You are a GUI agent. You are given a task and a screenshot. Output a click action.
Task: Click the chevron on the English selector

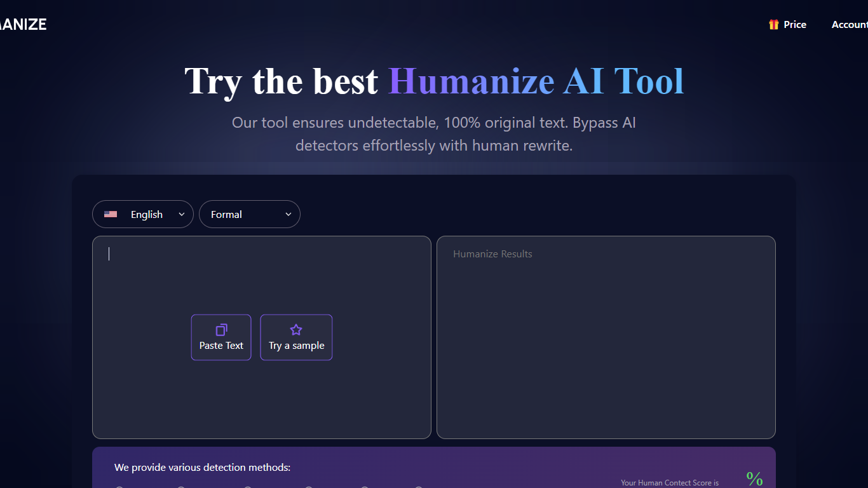pos(181,214)
